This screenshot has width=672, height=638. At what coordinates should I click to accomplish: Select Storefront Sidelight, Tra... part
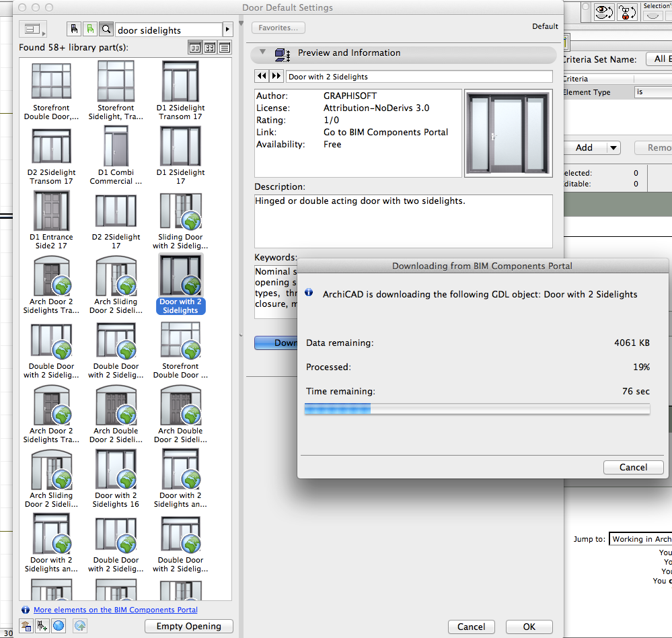coord(116,92)
